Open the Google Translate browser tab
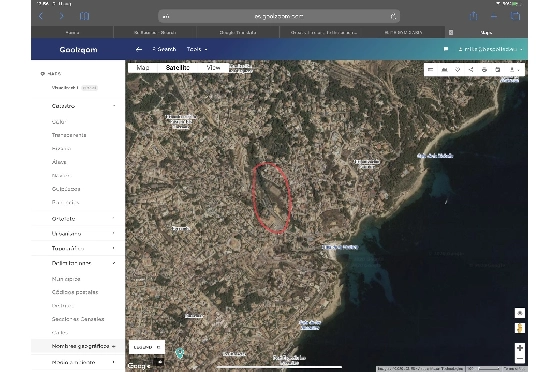 pos(238,32)
